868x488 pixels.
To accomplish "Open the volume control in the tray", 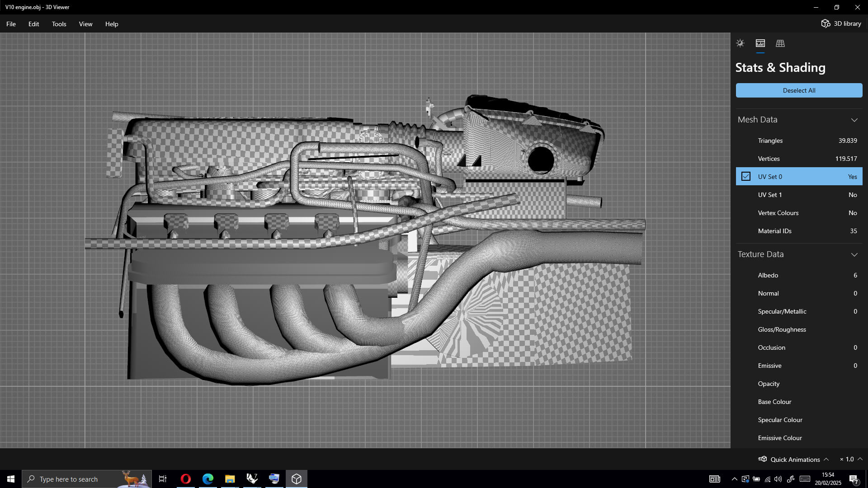I will click(778, 479).
